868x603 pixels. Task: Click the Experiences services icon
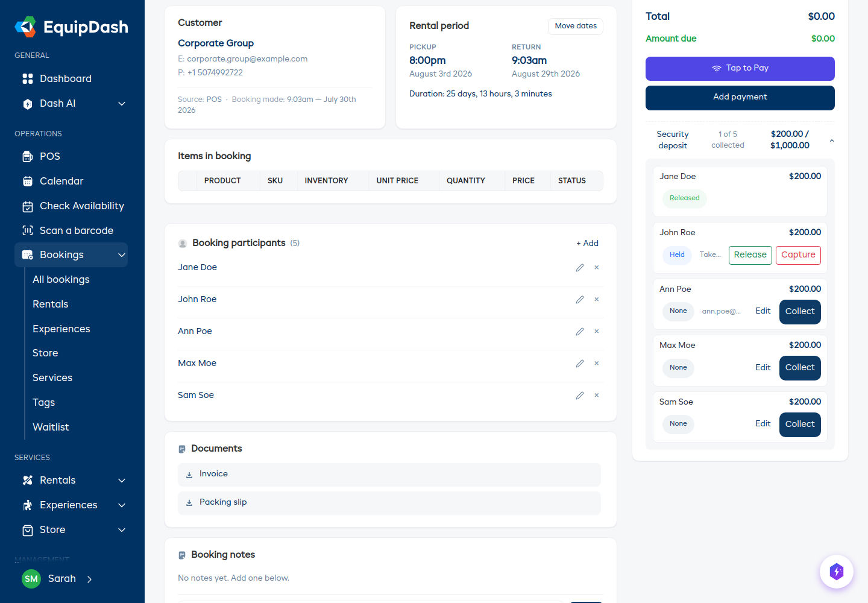pos(28,505)
